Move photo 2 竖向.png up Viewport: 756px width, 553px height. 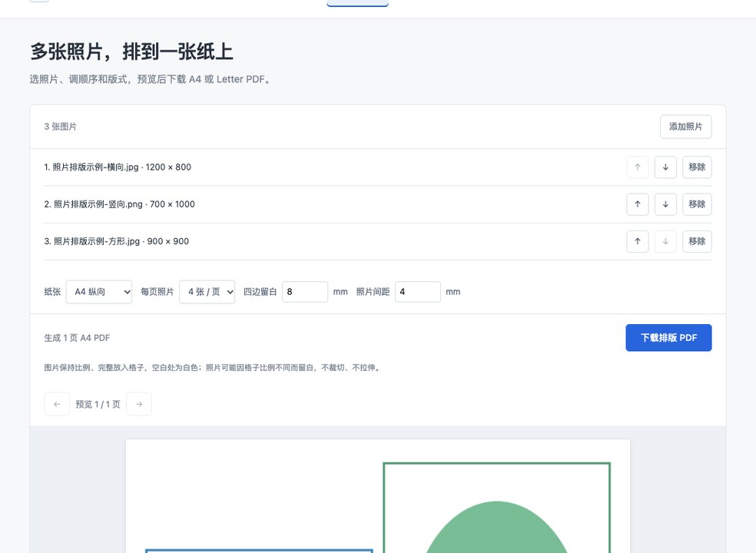tap(638, 204)
